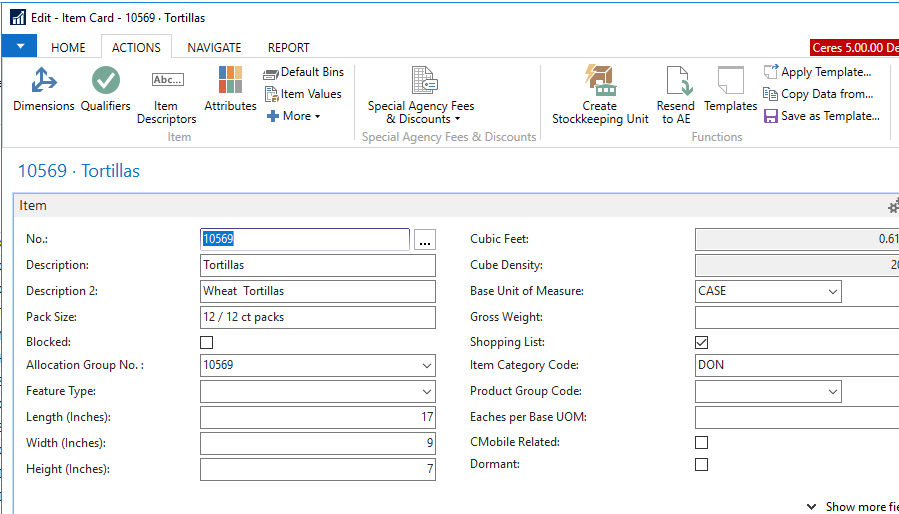
Task: Click the ellipsis button beside No. field
Action: (425, 240)
